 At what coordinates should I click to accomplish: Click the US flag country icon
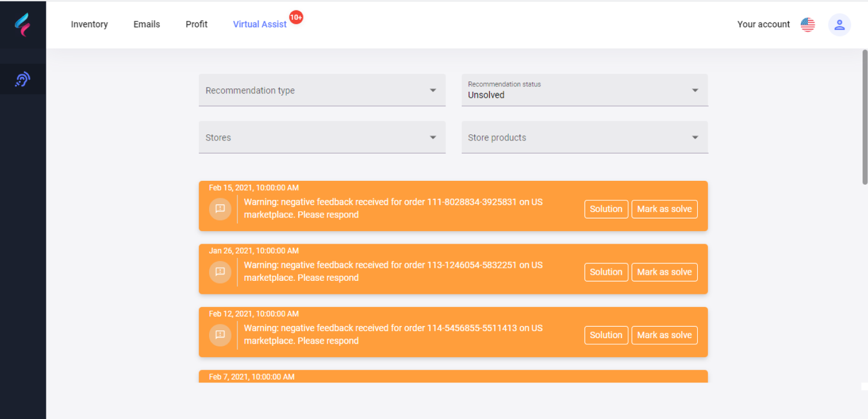(x=807, y=25)
